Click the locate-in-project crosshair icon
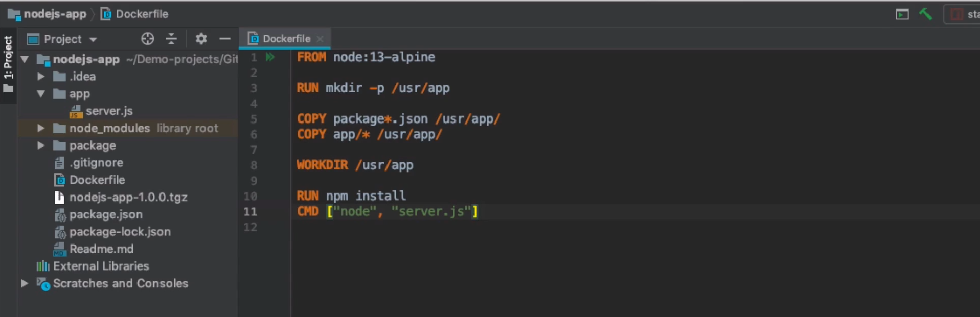The height and width of the screenshot is (317, 980). [x=147, y=39]
